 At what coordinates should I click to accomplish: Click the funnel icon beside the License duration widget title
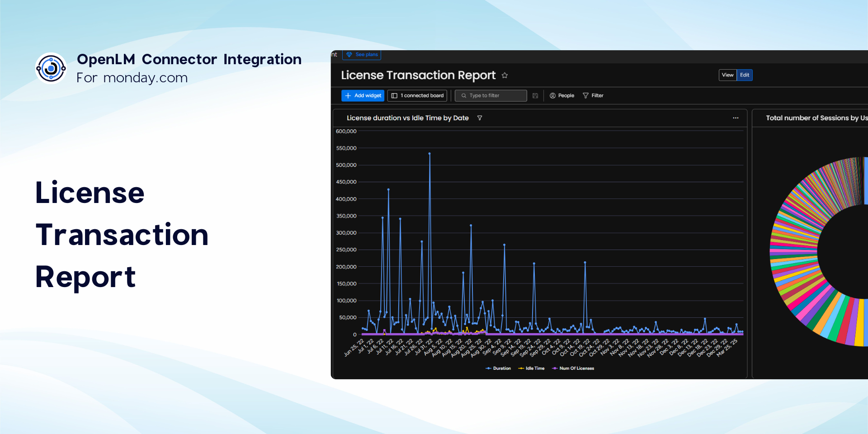tap(480, 118)
